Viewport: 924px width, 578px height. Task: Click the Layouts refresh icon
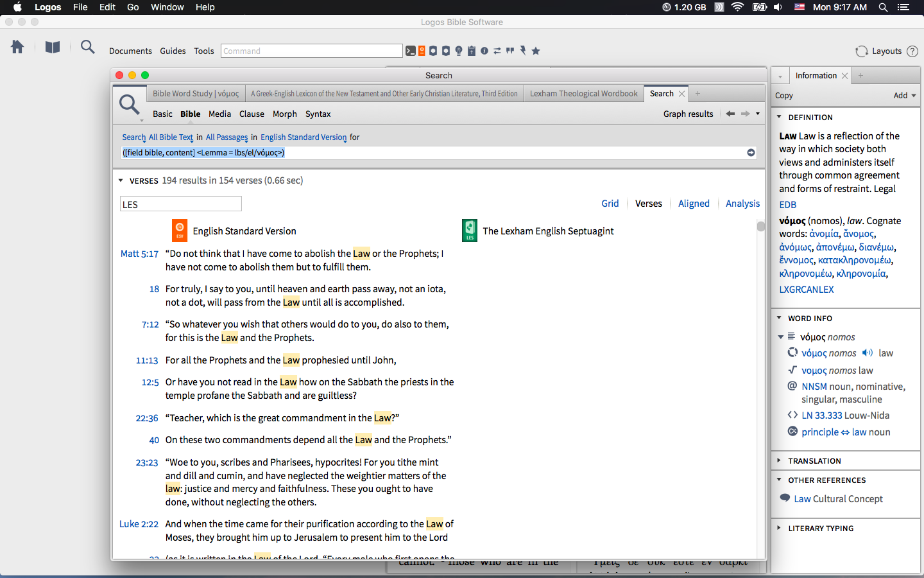(x=862, y=51)
